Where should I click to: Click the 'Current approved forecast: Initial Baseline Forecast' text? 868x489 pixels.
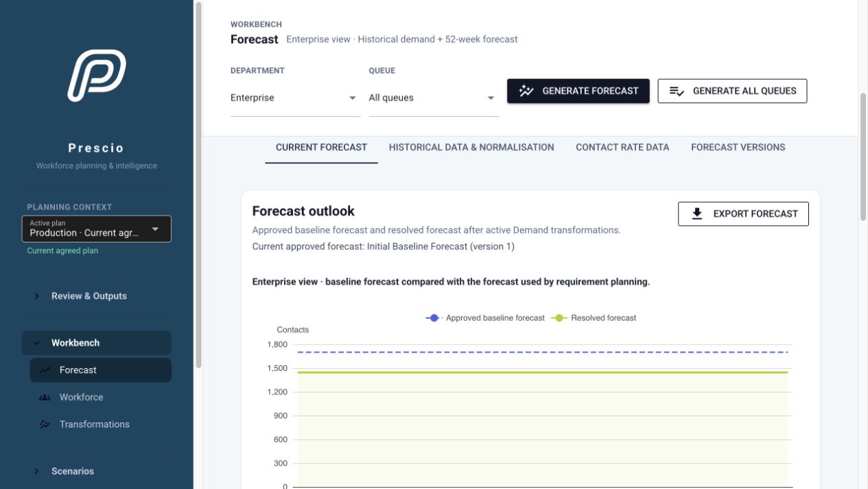(383, 247)
